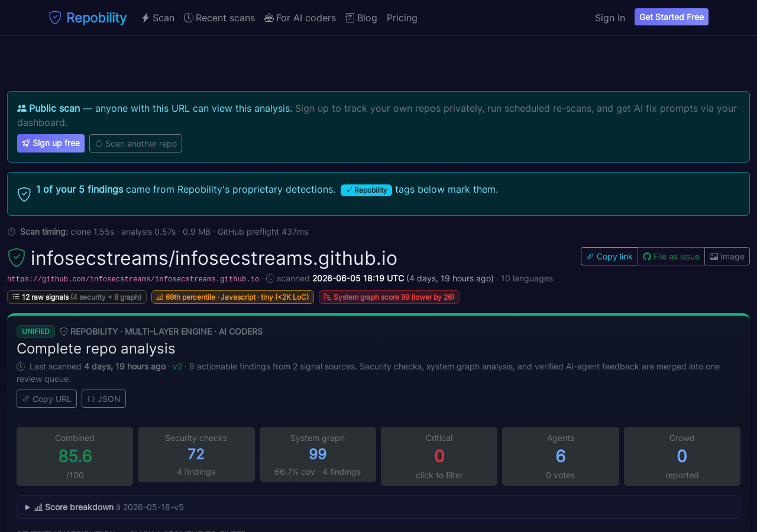
Task: Click Get Started Free button
Action: pos(671,17)
